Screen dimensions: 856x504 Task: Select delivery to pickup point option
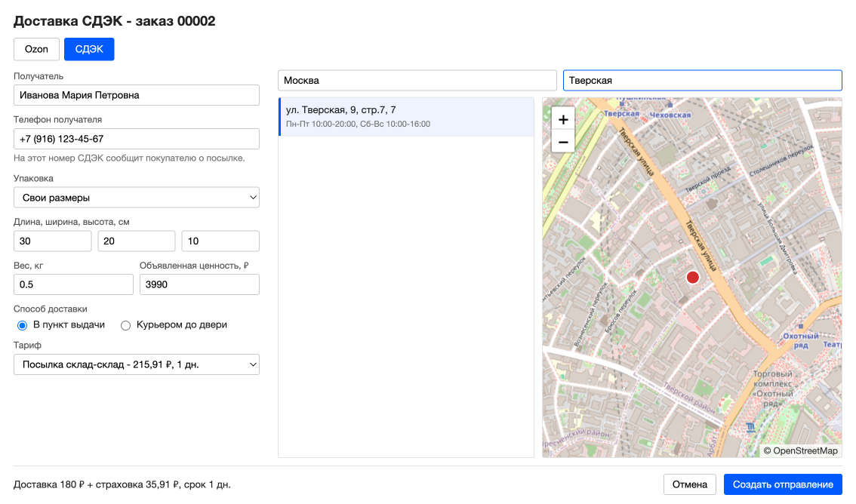point(23,325)
